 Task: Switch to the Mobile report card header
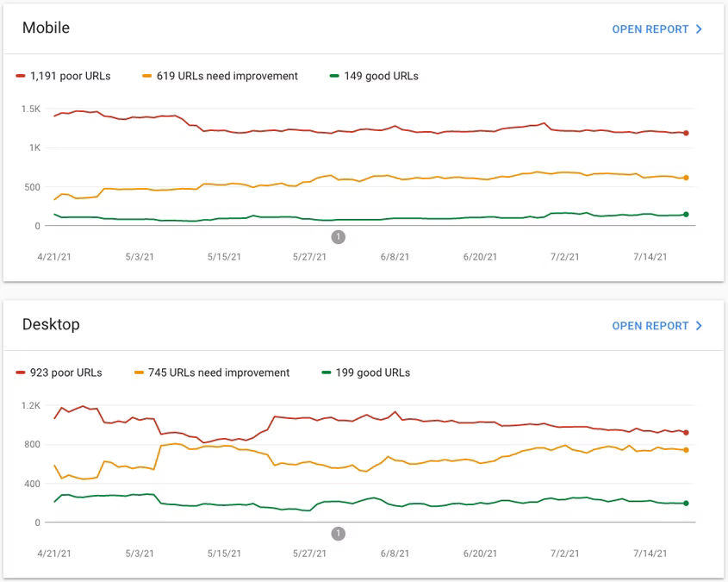pyautogui.click(x=46, y=28)
